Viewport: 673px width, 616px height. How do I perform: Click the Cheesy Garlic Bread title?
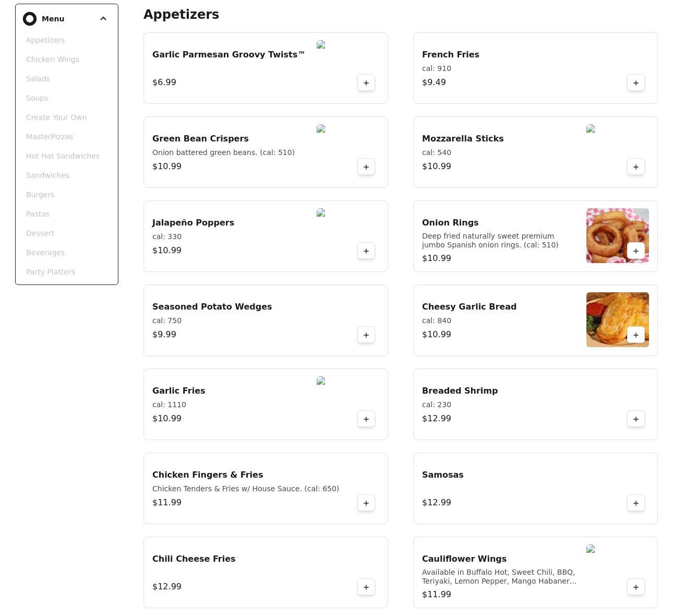pos(469,306)
